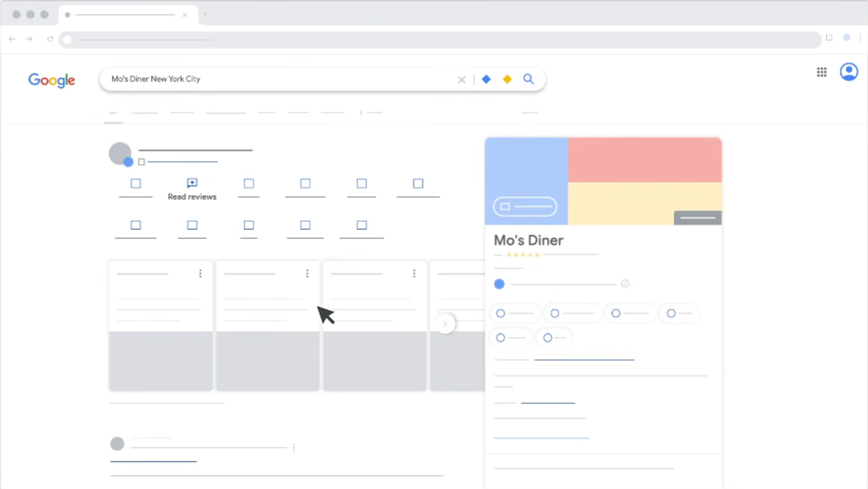Click the pill button on blue photo tile
Image resolution: width=868 pixels, height=489 pixels.
525,207
